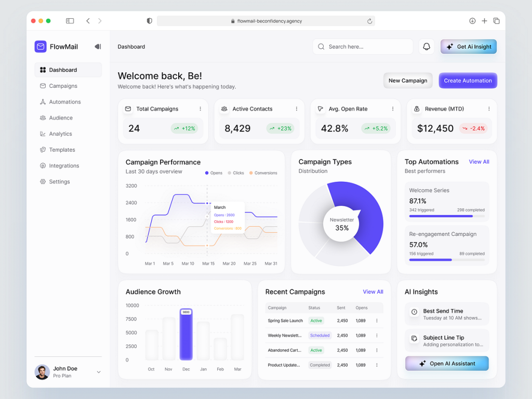Click the Create Automation button

click(468, 81)
